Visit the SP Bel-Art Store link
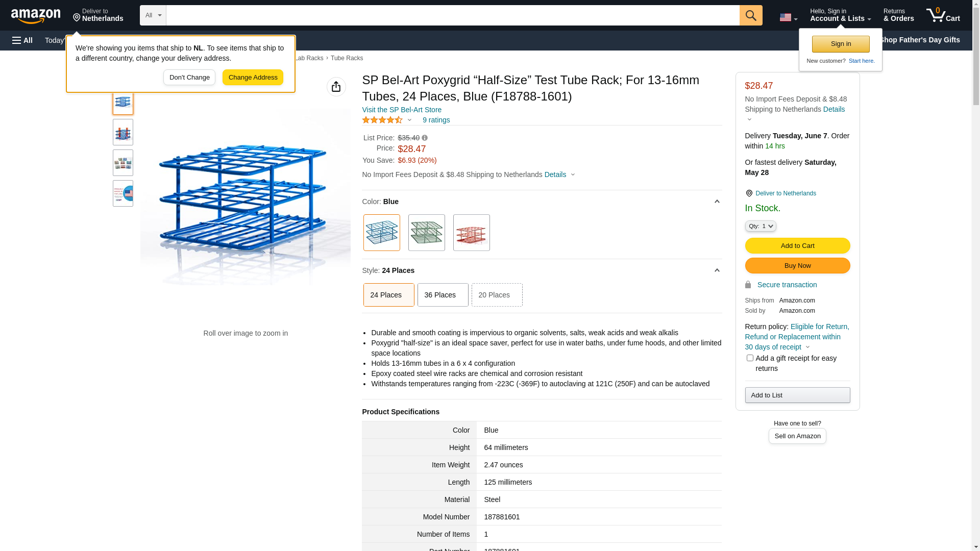The width and height of the screenshot is (980, 551). (402, 110)
